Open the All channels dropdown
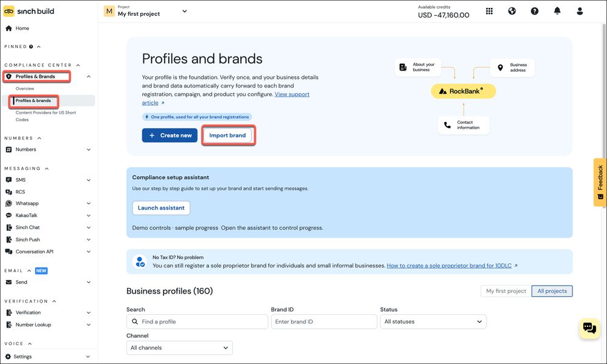 [179, 348]
